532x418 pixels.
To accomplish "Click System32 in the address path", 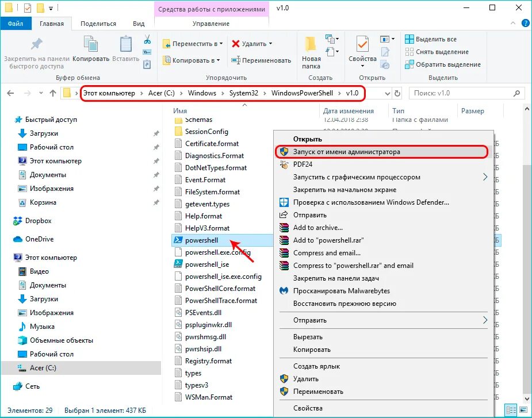I will 244,93.
